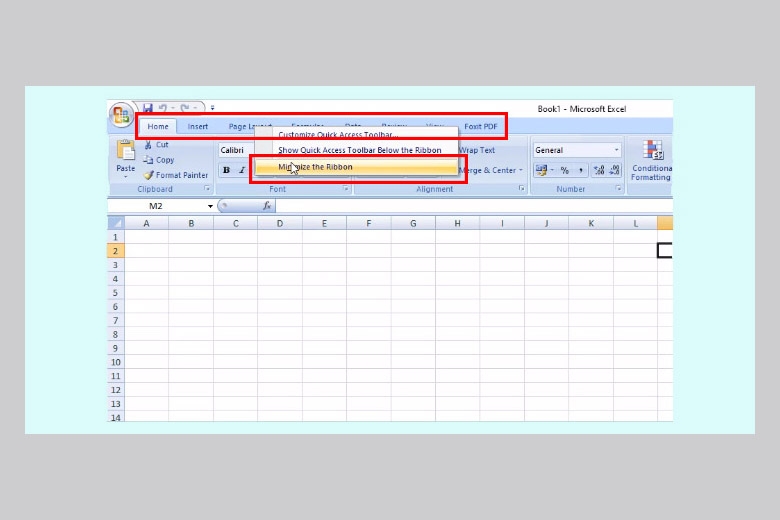Click the Select All corner button
This screenshot has width=780, height=520.
[x=116, y=223]
